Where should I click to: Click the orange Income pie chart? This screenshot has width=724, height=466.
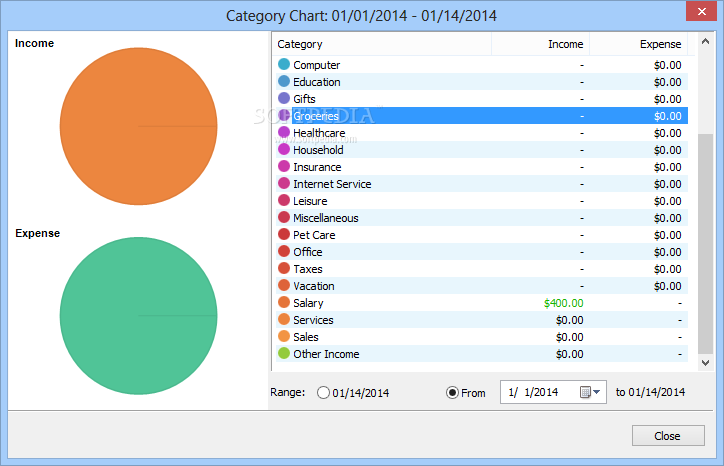pyautogui.click(x=139, y=126)
